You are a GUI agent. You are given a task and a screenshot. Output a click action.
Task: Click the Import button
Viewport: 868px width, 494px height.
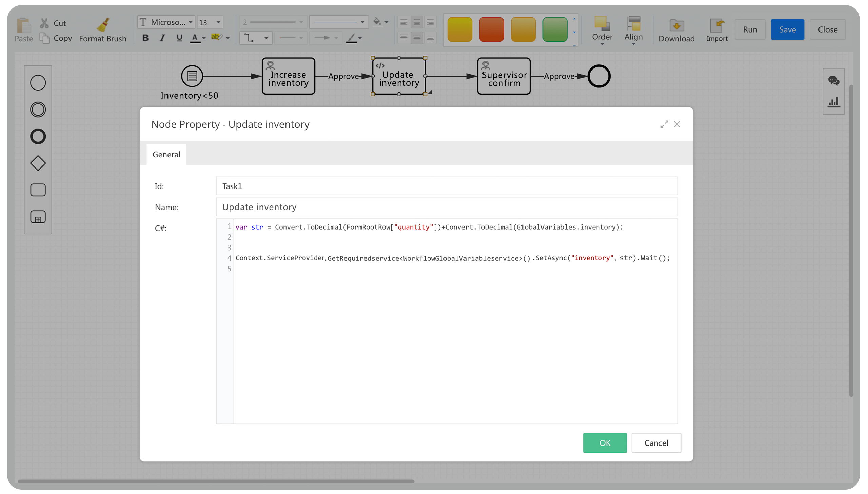click(x=717, y=30)
